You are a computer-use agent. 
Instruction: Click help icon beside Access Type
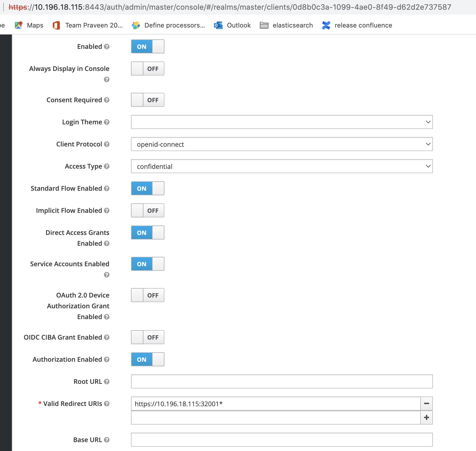pos(107,166)
